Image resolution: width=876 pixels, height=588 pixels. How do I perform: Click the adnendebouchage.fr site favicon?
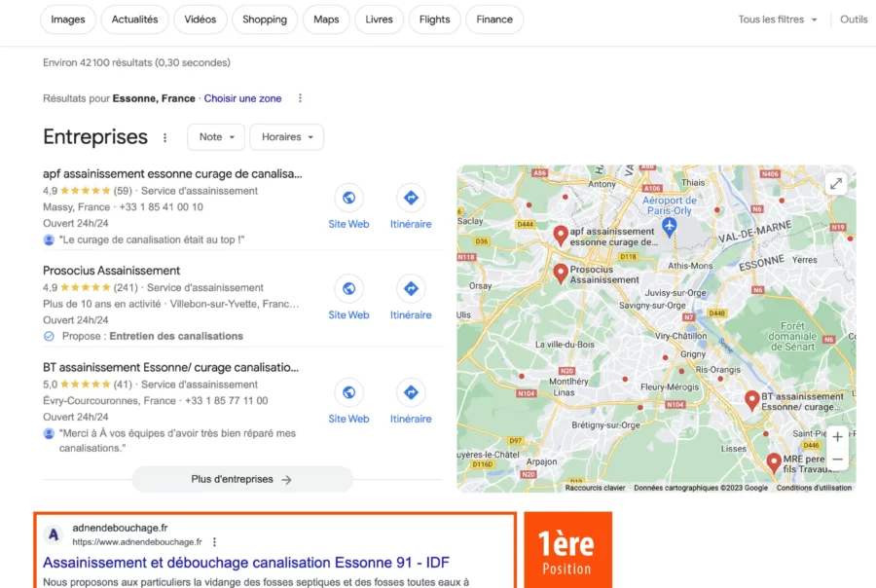click(54, 534)
